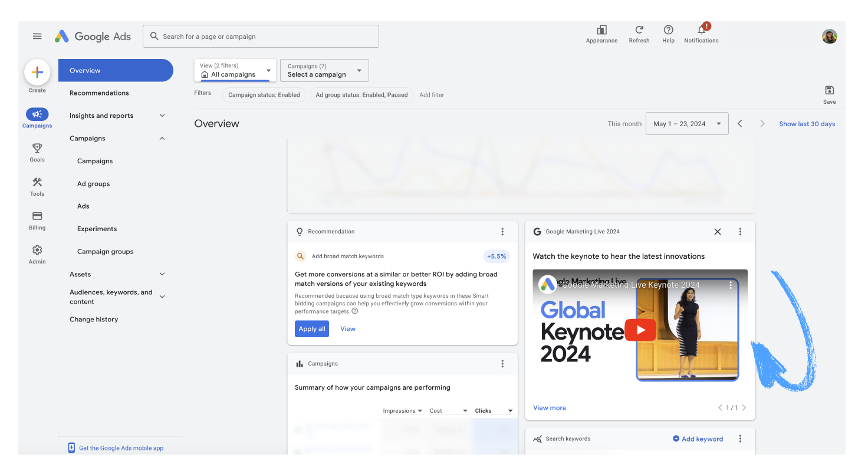The width and height of the screenshot is (868, 474).
Task: Open the Clicks column dropdown
Action: click(x=494, y=411)
